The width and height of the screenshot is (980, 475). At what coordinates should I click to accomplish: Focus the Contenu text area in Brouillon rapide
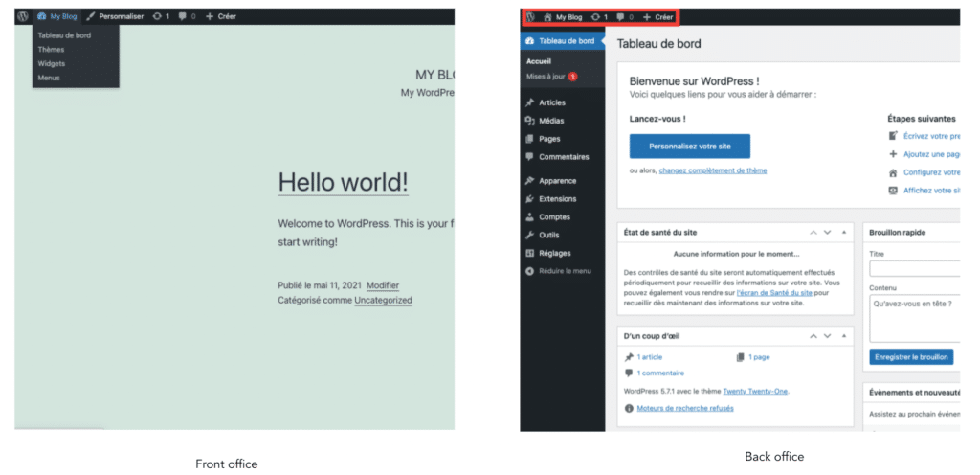[914, 318]
